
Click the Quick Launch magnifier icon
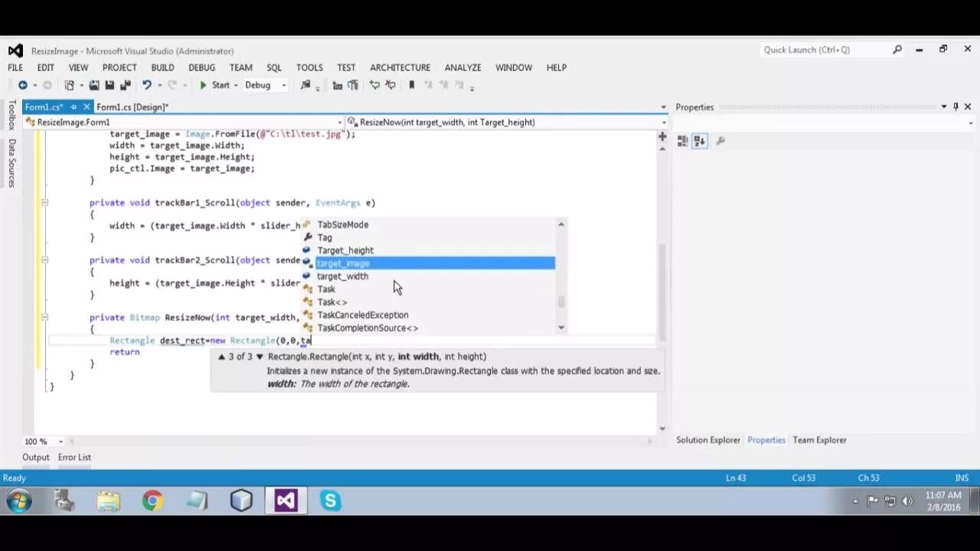[x=897, y=50]
